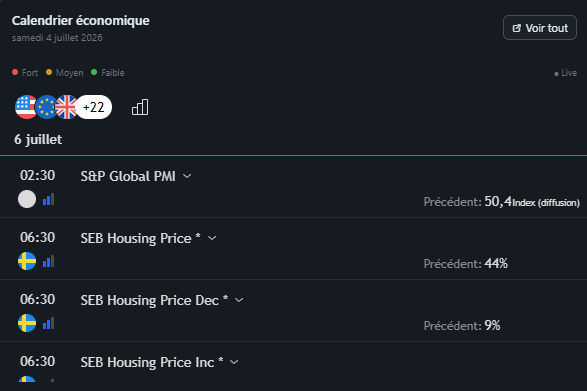Toggle the Fort importance legend

point(25,73)
